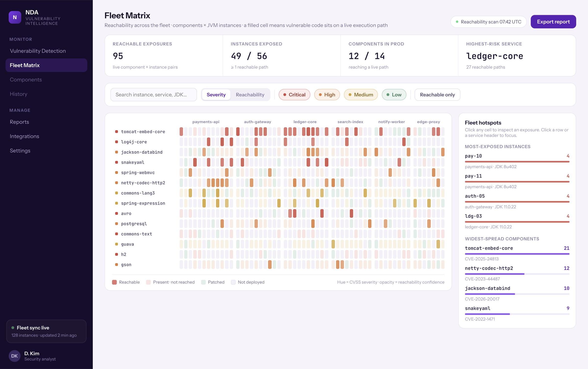Select Fleet Matrix in sidebar
The height and width of the screenshot is (369, 588).
(46, 65)
